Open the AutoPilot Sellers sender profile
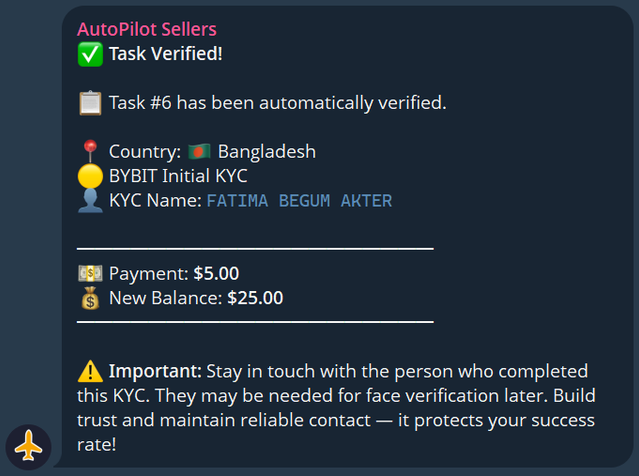 [x=146, y=29]
